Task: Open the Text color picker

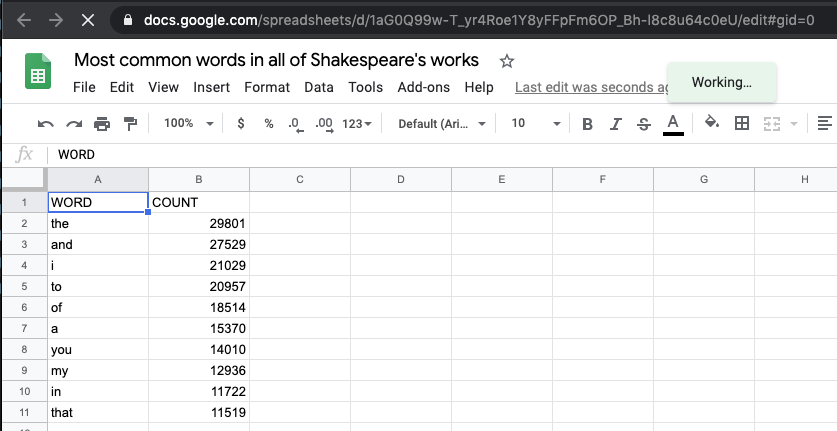Action: click(673, 124)
